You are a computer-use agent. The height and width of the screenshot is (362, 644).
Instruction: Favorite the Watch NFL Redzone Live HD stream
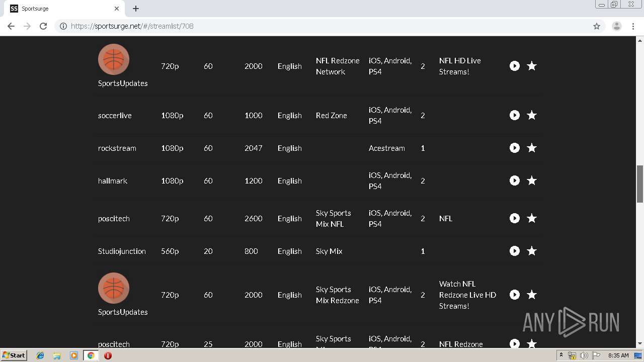[x=531, y=295]
